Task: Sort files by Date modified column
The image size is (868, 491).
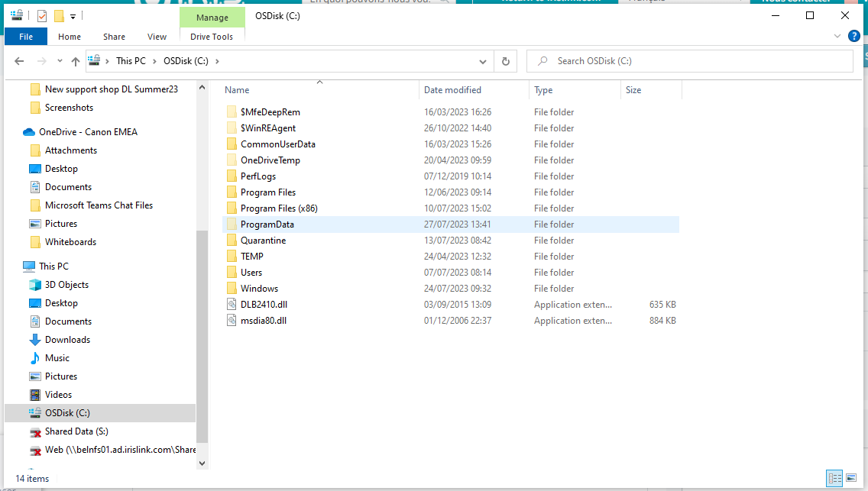Action: point(452,90)
